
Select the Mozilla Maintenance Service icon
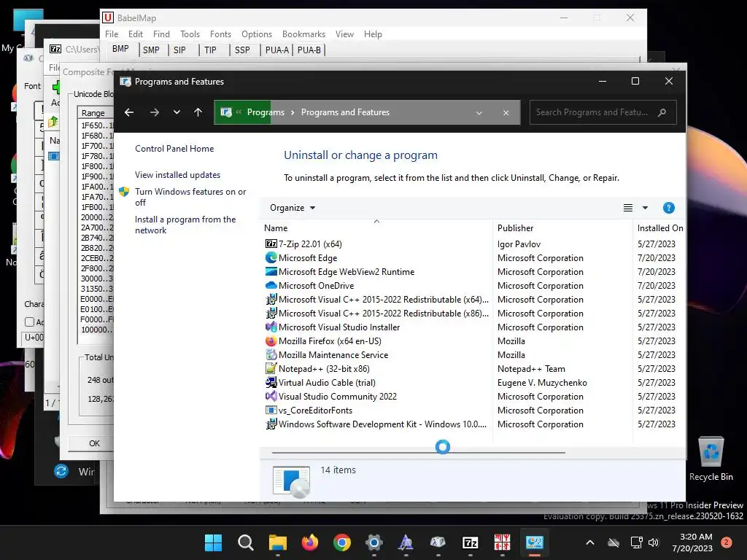click(271, 355)
